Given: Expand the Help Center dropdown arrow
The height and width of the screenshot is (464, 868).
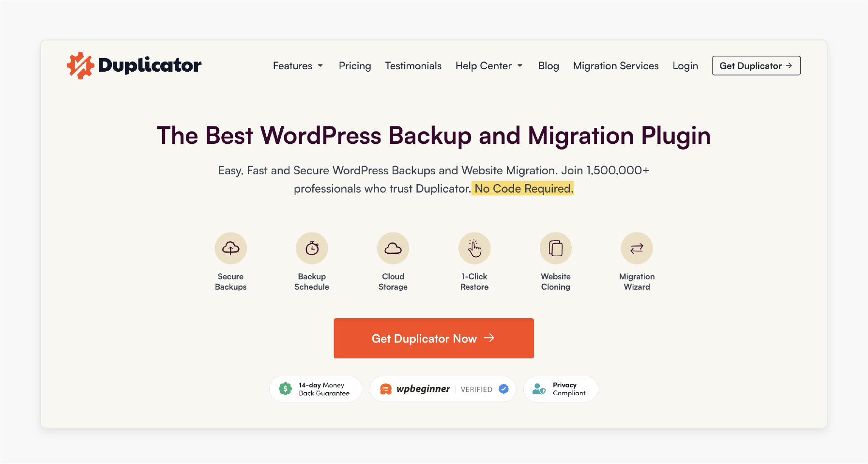Looking at the screenshot, I should 520,66.
